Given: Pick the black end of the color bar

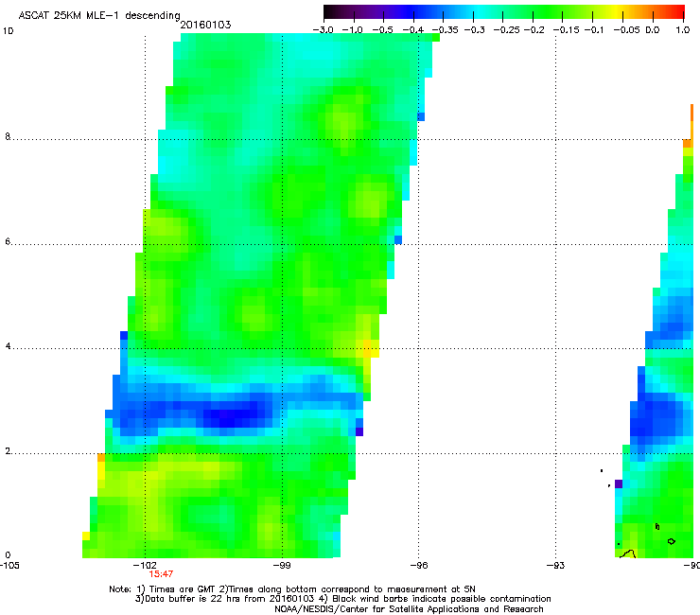Looking at the screenshot, I should (329, 11).
